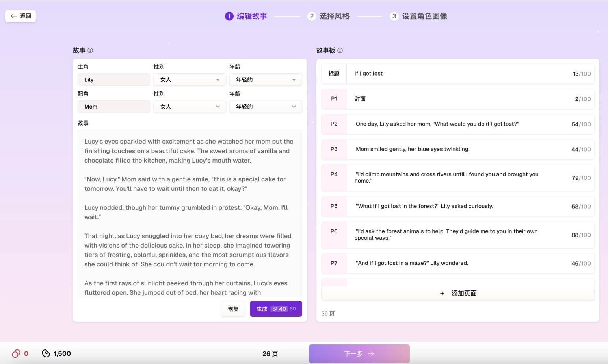Click the red credit icon showing 0
The width and height of the screenshot is (608, 364).
(x=16, y=353)
